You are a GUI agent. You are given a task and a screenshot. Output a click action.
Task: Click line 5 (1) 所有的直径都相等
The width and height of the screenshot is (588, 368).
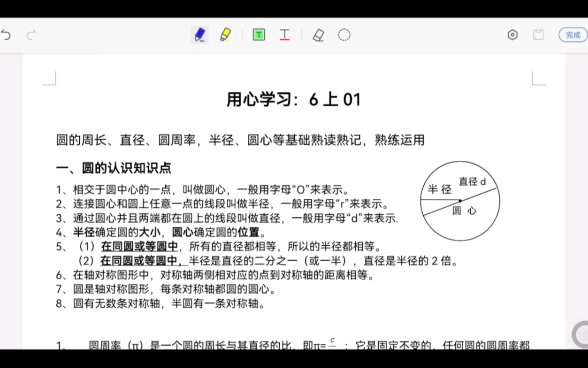pyautogui.click(x=219, y=246)
